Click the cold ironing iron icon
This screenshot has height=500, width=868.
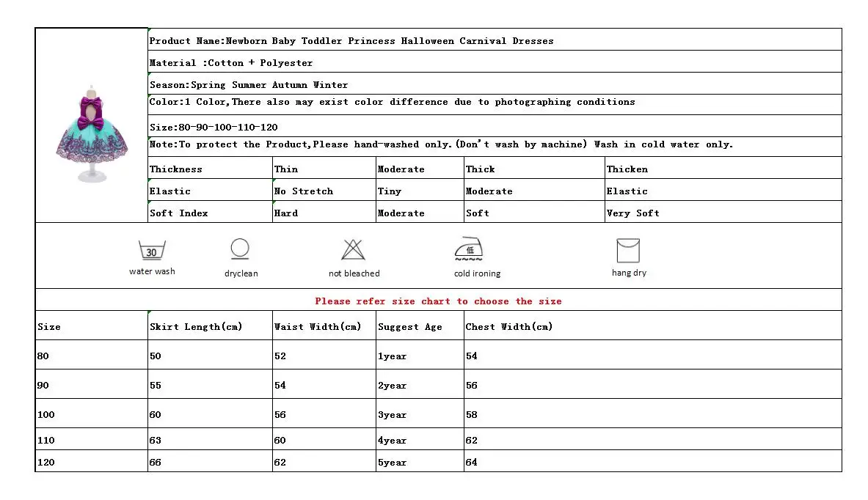[468, 249]
